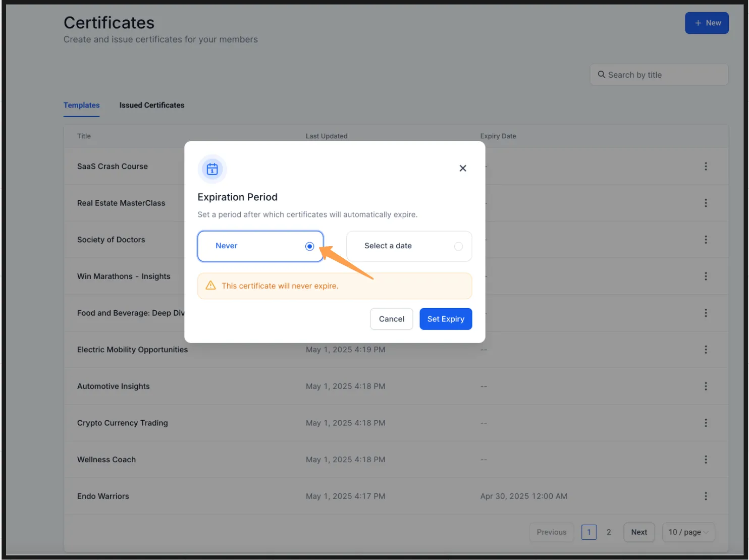Click the Title column header
This screenshot has height=560, width=749.
coord(84,136)
